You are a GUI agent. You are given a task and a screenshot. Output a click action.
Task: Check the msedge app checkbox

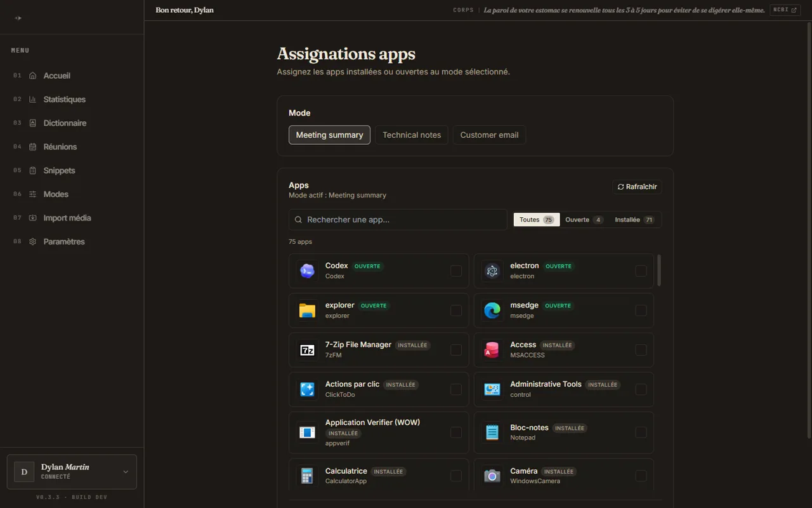point(641,311)
